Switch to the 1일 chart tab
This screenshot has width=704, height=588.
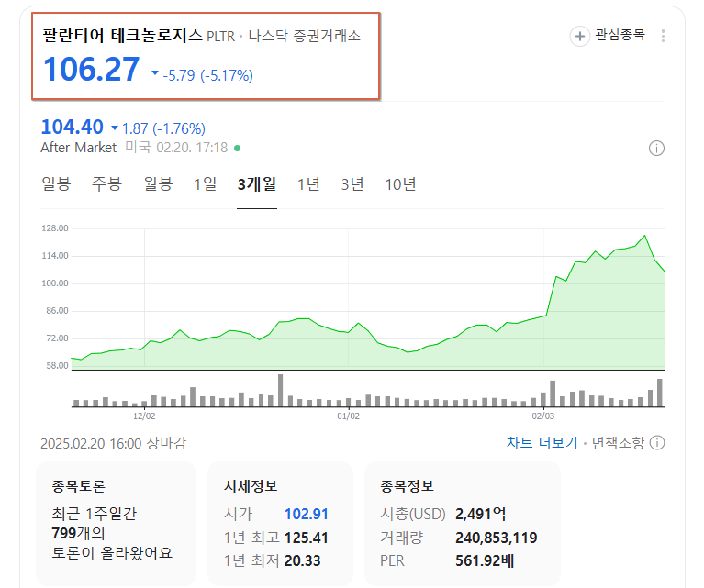pos(206,184)
